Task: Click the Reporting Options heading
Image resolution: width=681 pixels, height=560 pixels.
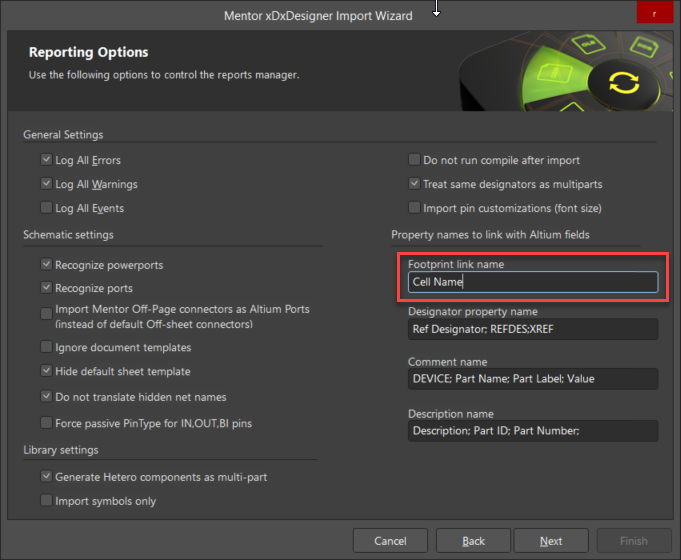Action: [x=89, y=52]
